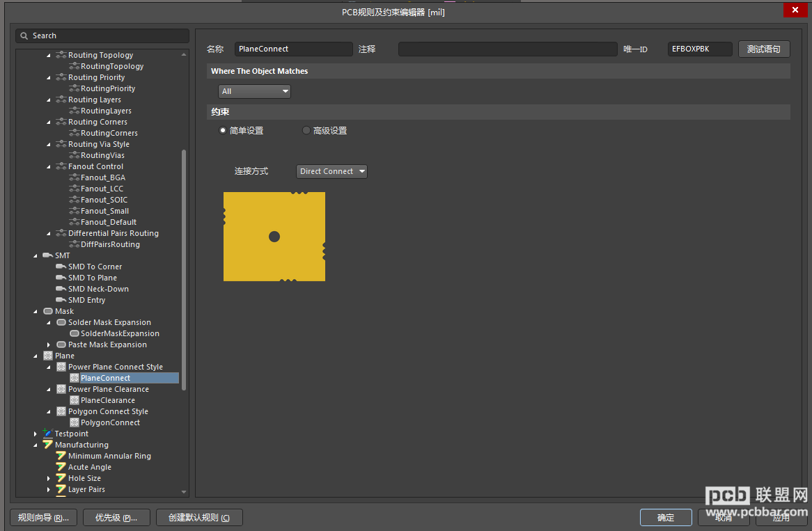Click the RoutingVias rule icon

(x=74, y=155)
